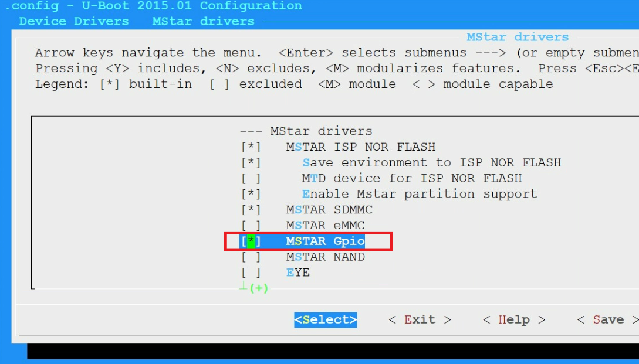Check the MSTAR eMMC option box
The width and height of the screenshot is (639, 364).
(251, 226)
